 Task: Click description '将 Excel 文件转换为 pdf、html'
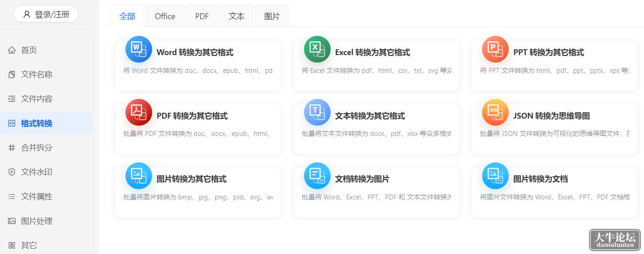pyautogui.click(x=377, y=71)
